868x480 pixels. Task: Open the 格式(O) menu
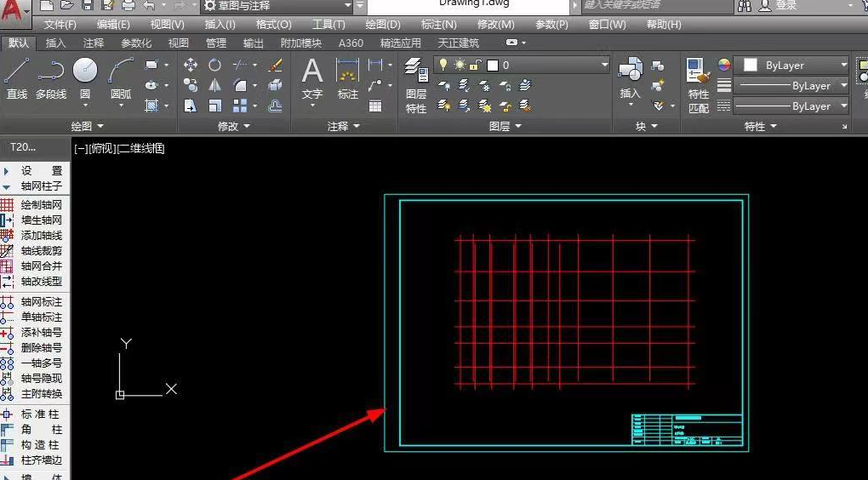tap(273, 25)
